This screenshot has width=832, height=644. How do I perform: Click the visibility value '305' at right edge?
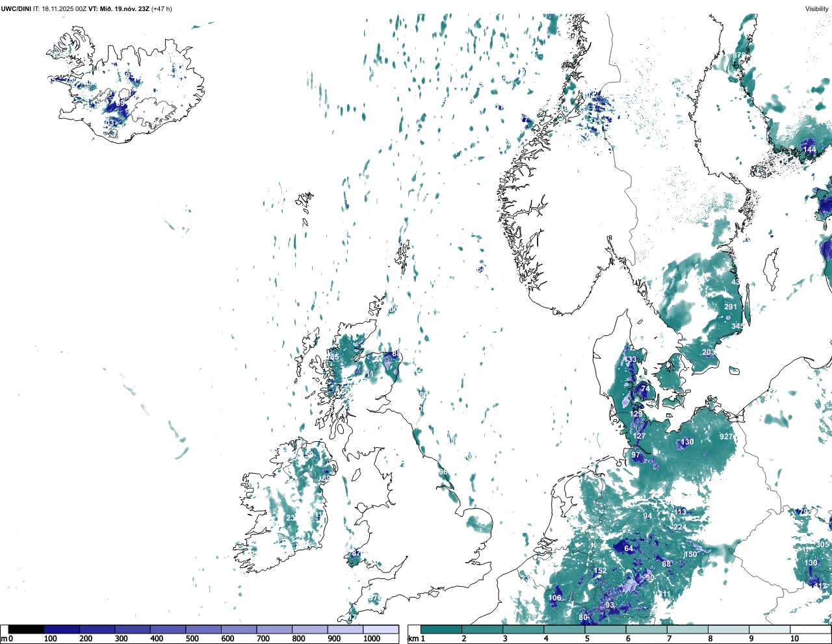[x=823, y=545]
